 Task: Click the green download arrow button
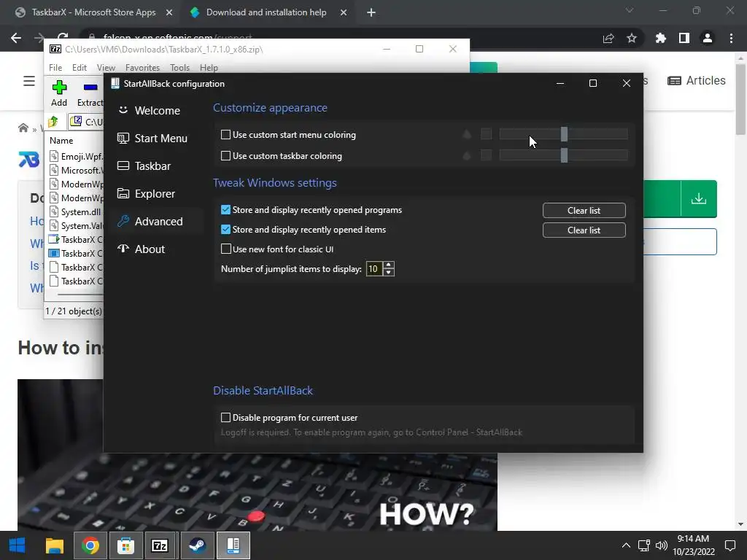(x=699, y=198)
